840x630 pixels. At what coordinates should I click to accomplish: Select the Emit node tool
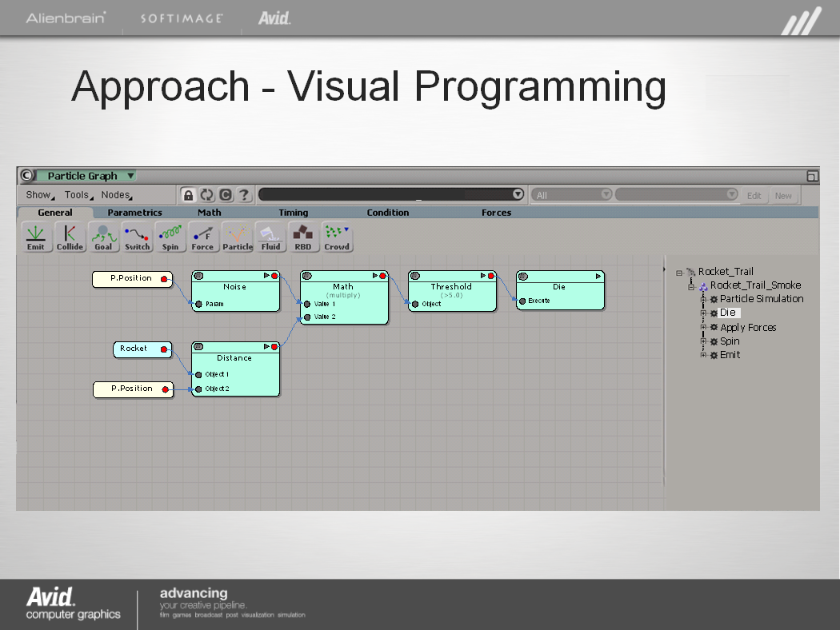coord(35,237)
